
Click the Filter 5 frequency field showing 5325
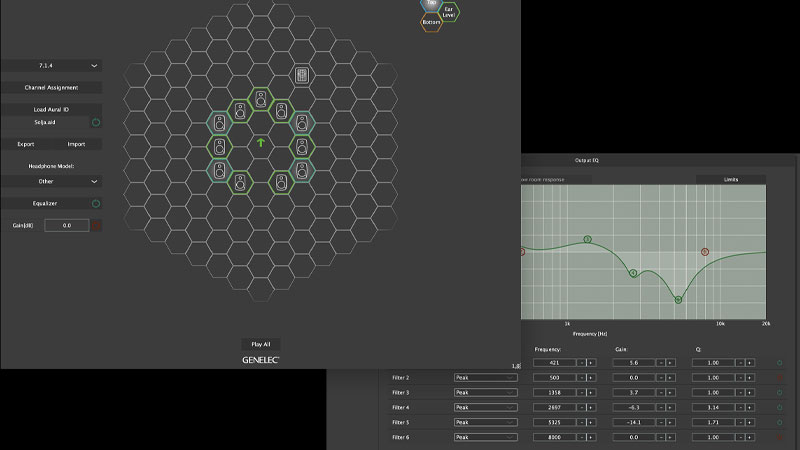pyautogui.click(x=555, y=422)
